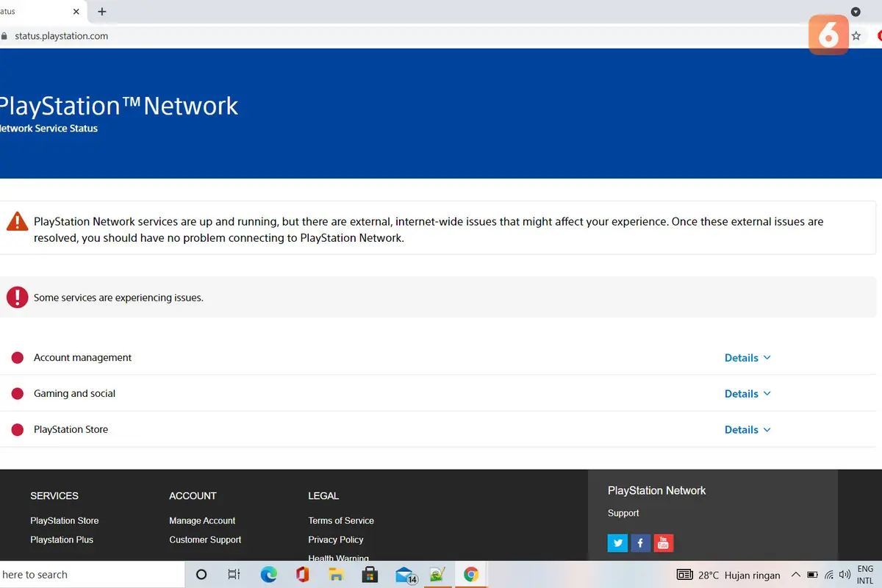
Task: Open the Facebook social icon
Action: [640, 543]
